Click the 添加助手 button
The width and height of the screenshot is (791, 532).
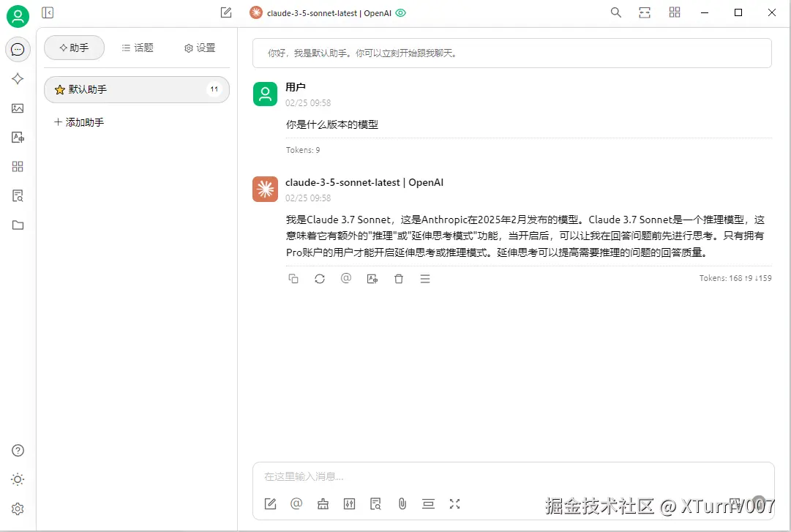pyautogui.click(x=77, y=122)
